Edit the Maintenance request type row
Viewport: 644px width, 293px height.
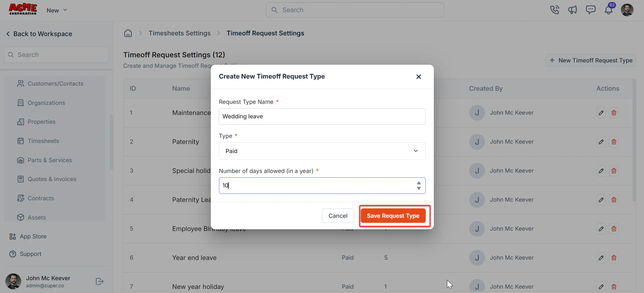601,113
